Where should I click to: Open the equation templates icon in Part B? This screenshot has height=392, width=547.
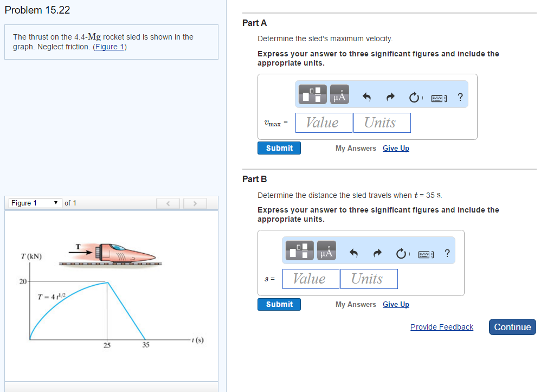299,250
